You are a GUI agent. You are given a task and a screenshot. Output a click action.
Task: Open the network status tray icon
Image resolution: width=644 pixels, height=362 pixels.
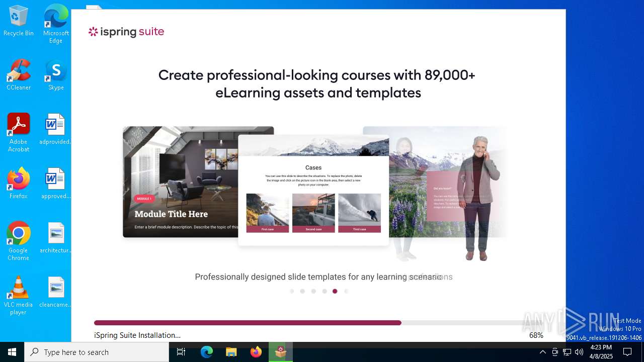tap(567, 352)
